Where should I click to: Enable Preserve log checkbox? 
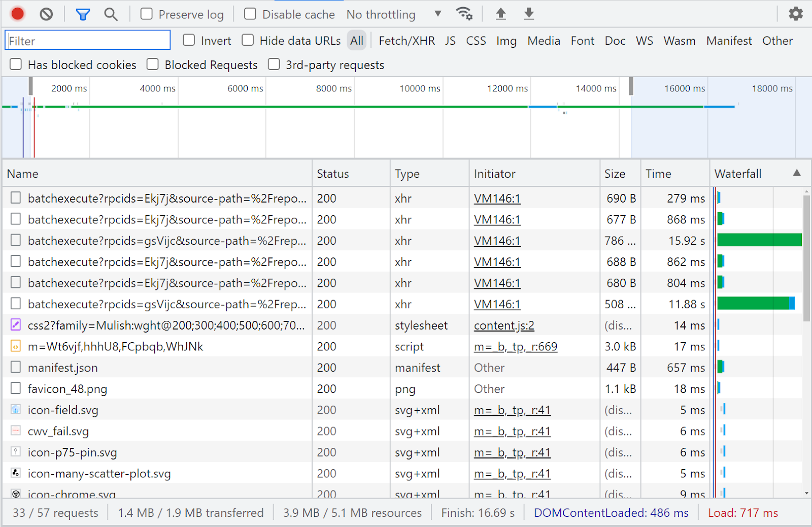click(x=147, y=14)
